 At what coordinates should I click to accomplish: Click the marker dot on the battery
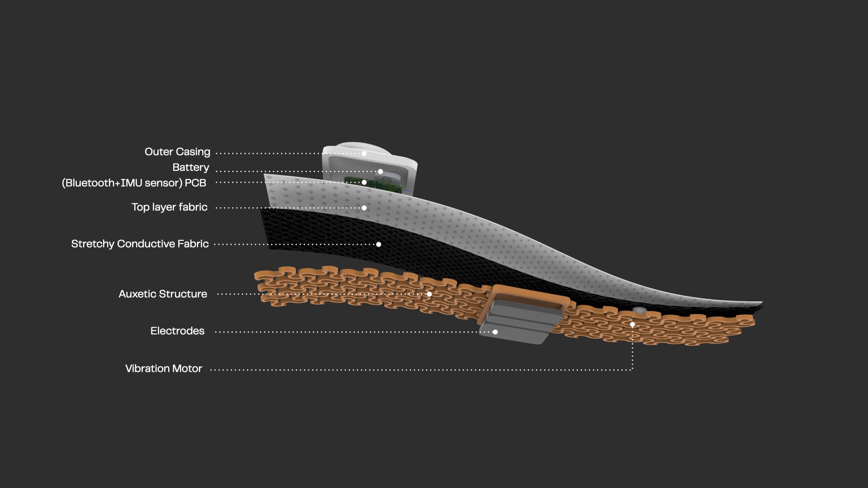(x=380, y=172)
